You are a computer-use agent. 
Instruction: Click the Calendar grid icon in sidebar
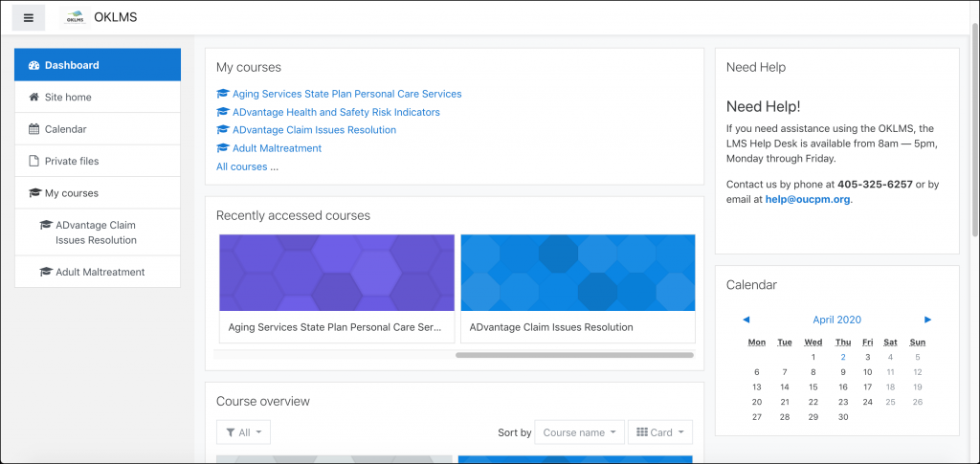[x=34, y=129]
